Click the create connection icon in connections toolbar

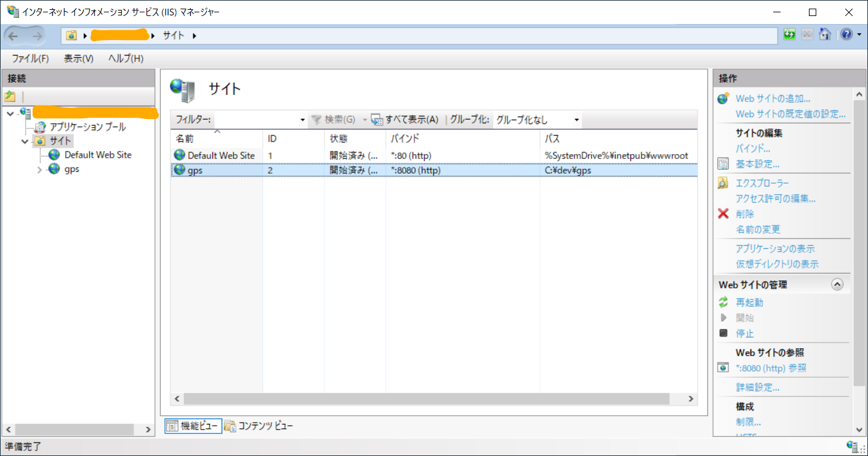10,97
